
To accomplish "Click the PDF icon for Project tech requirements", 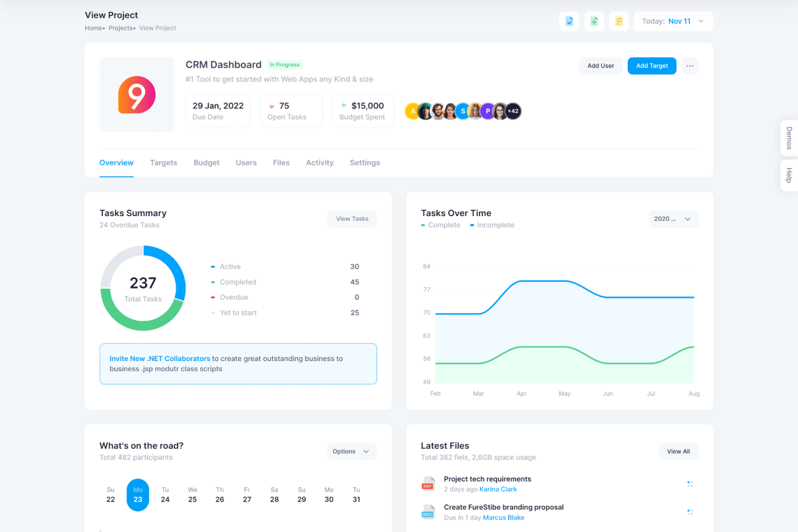I will (x=428, y=483).
